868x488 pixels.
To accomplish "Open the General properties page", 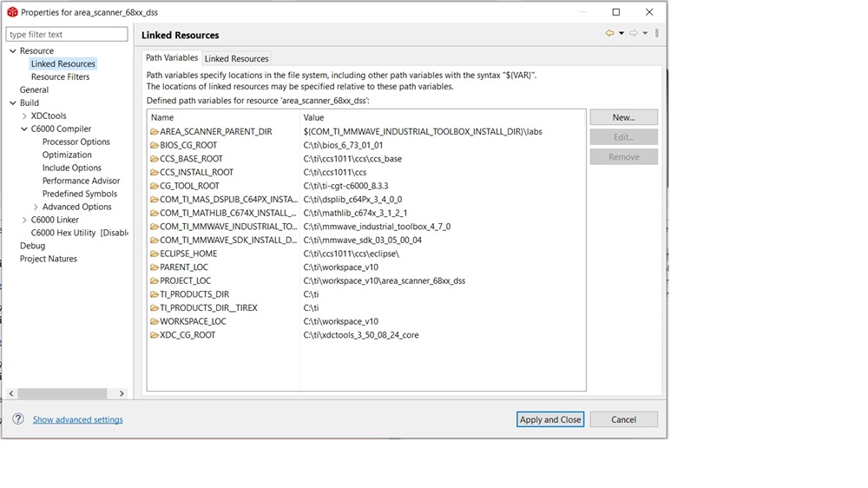I will pyautogui.click(x=35, y=89).
